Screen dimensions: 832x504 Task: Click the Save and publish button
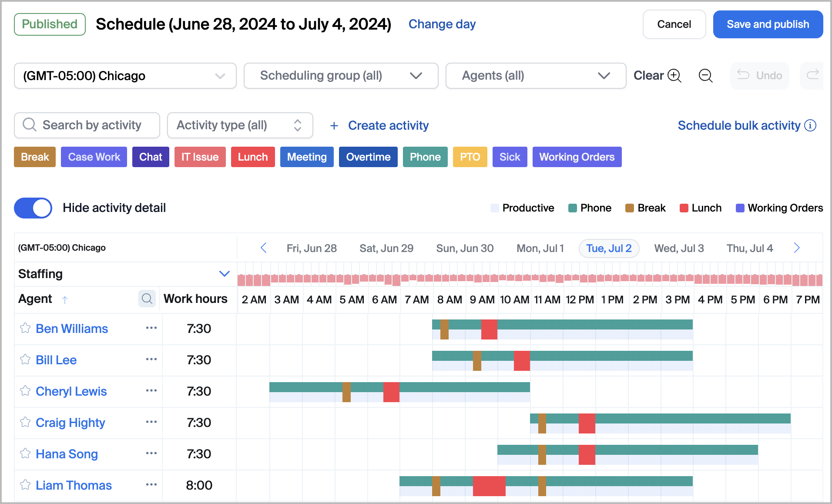click(768, 24)
